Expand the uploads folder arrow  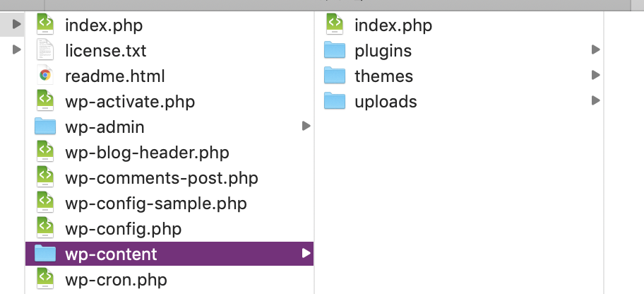[x=595, y=101]
